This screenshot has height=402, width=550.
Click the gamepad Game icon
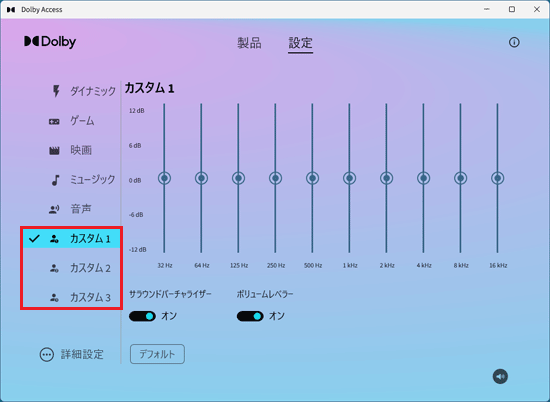click(x=54, y=122)
